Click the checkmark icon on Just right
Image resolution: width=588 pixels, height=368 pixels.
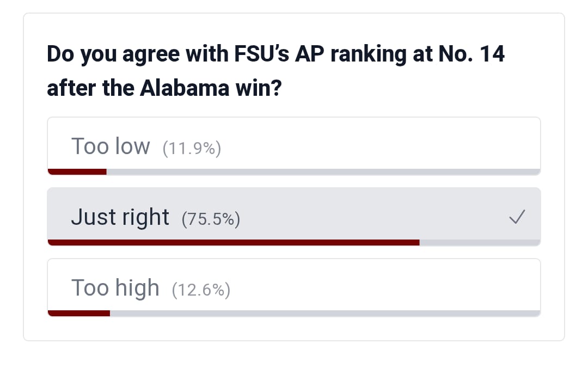coord(517,217)
